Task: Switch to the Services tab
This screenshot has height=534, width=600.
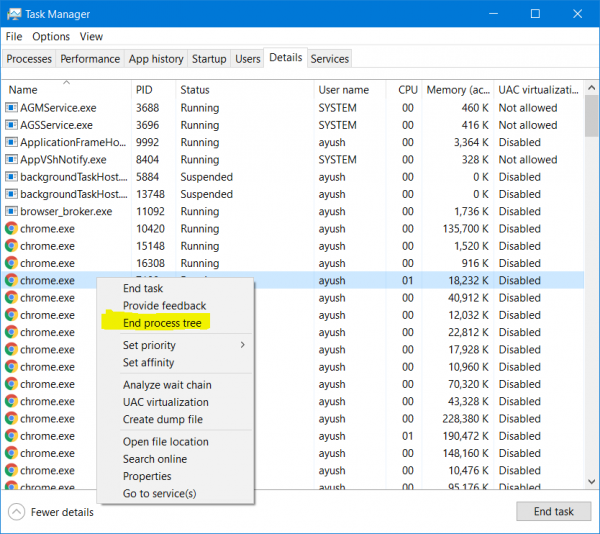Action: (x=329, y=59)
